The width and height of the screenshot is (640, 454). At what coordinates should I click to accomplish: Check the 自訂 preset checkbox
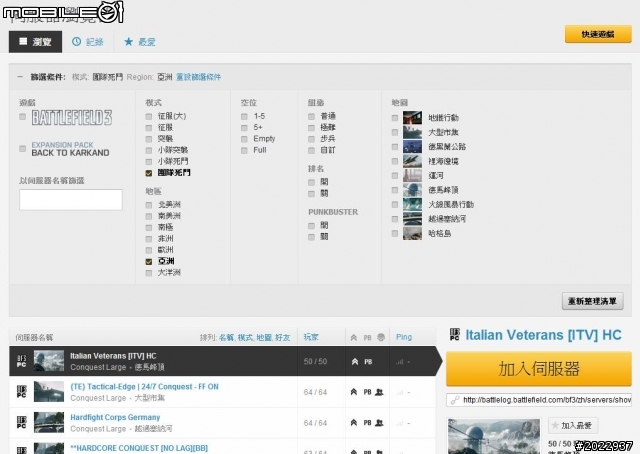coord(311,150)
